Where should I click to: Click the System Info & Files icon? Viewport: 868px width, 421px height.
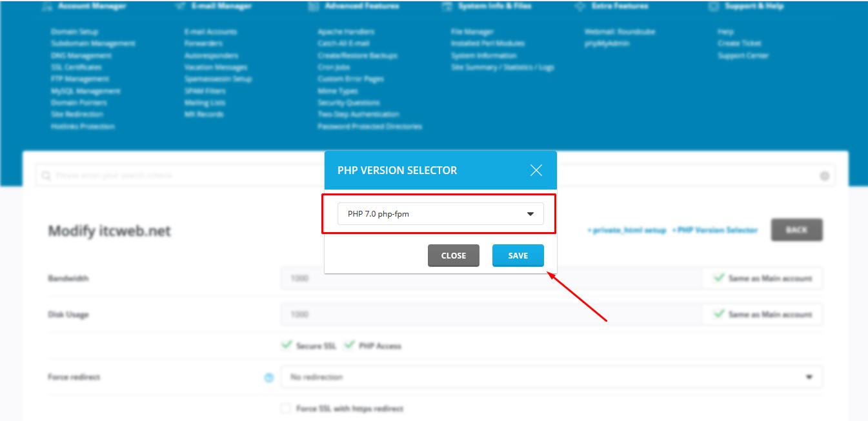coord(445,5)
